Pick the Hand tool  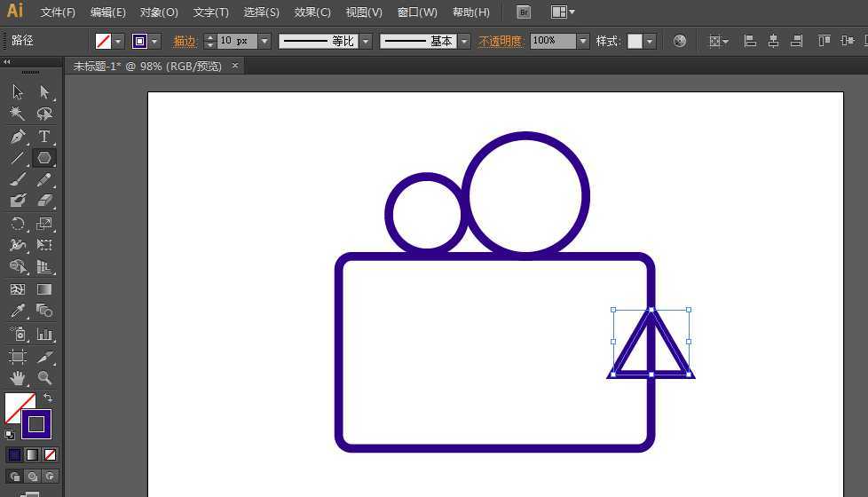click(x=18, y=377)
